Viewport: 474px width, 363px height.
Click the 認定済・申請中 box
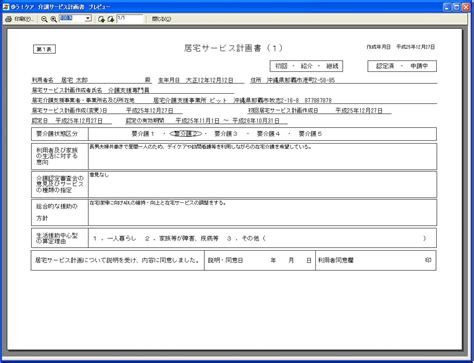click(x=402, y=66)
